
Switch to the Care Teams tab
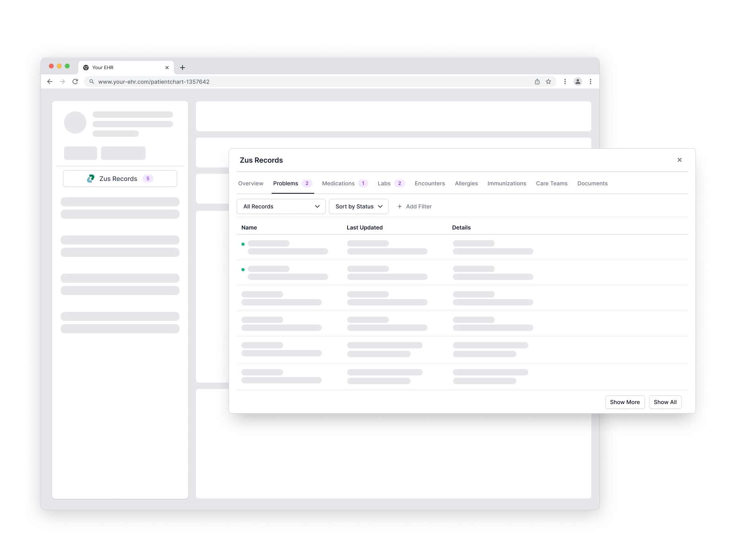(x=552, y=183)
